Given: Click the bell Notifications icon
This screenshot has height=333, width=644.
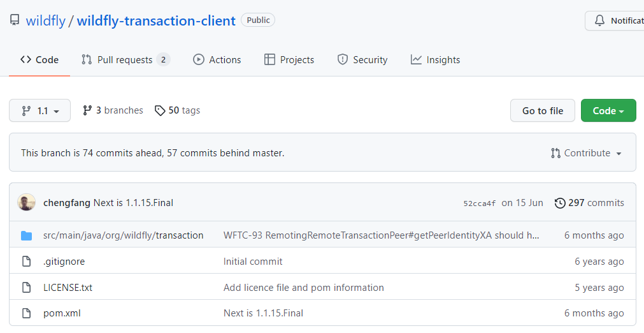Looking at the screenshot, I should [599, 20].
